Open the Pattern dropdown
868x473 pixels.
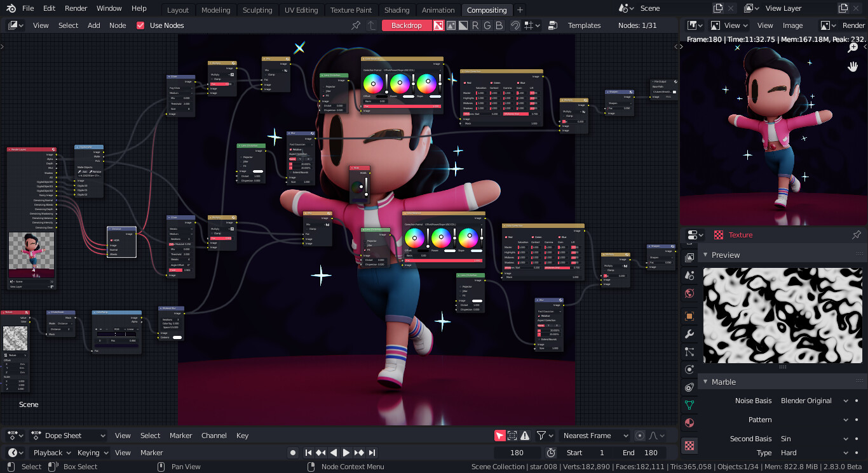(813, 420)
